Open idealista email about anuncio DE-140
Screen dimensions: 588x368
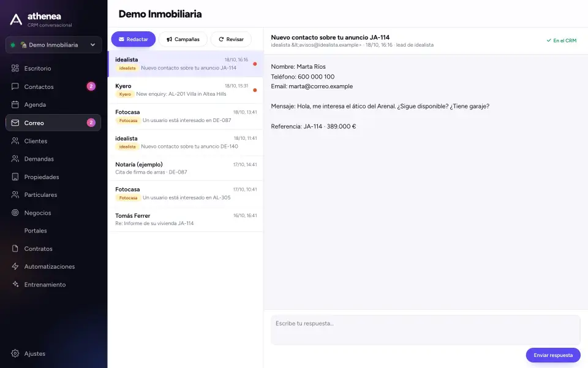tap(186, 143)
